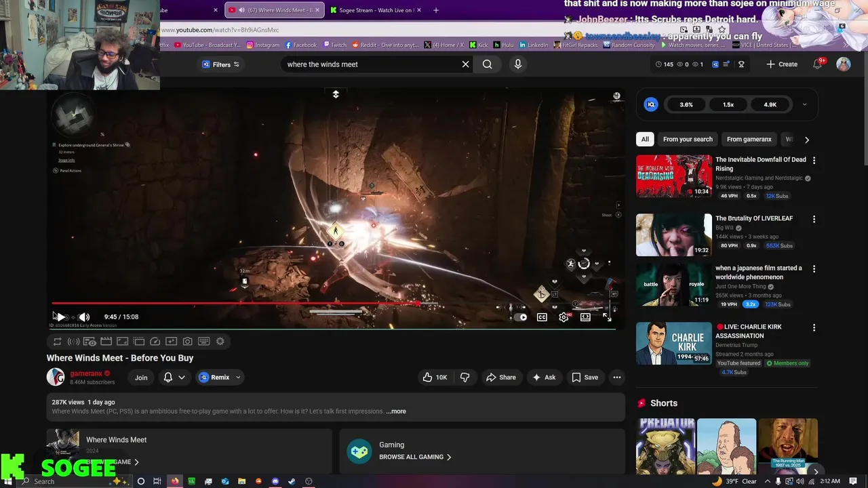Select the All chip
Image resolution: width=868 pixels, height=488 pixels.
(x=645, y=140)
